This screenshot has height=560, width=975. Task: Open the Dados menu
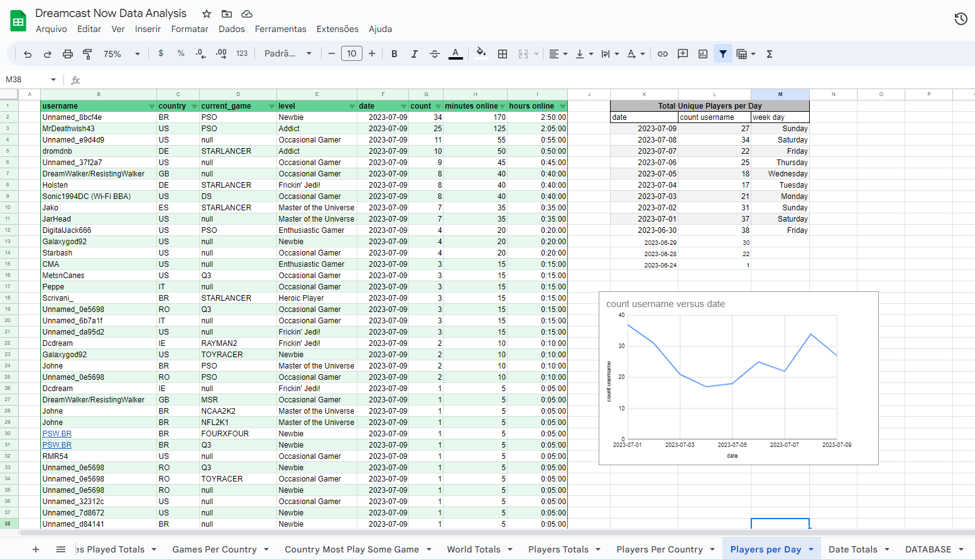tap(232, 29)
